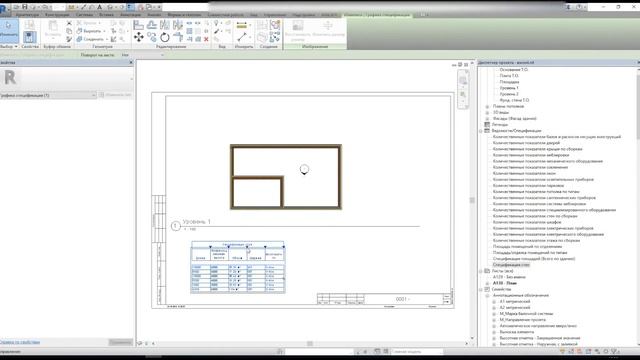640x360 pixels.
Task: Select the Move tool
Action: pyautogui.click(x=138, y=38)
